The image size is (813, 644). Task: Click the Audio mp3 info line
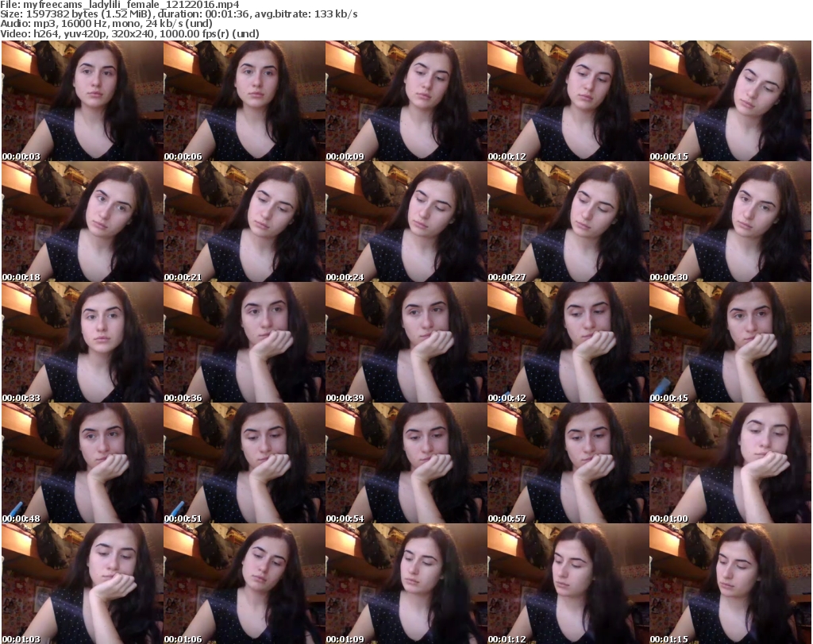pos(106,24)
